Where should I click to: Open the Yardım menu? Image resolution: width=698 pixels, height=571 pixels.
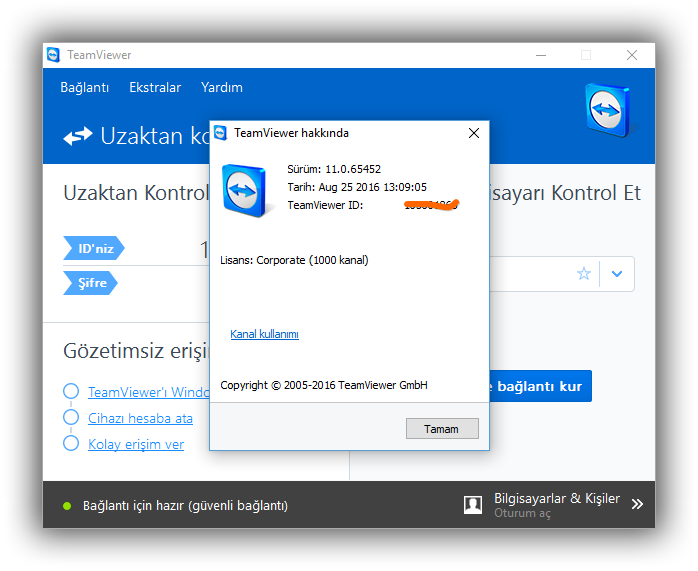coord(222,87)
